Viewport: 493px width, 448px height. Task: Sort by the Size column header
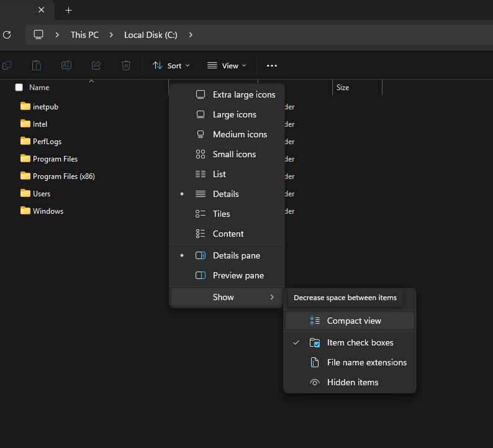pos(343,88)
